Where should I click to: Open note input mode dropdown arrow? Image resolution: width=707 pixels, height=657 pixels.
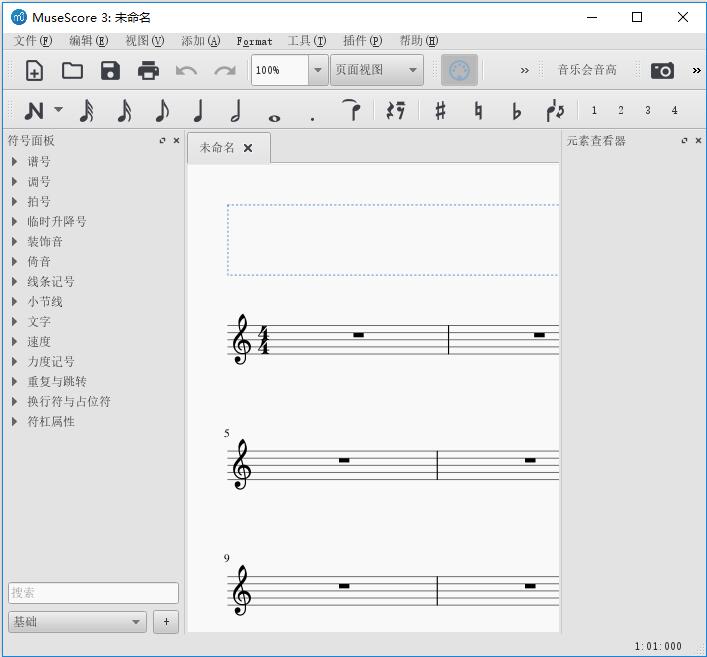coord(59,109)
